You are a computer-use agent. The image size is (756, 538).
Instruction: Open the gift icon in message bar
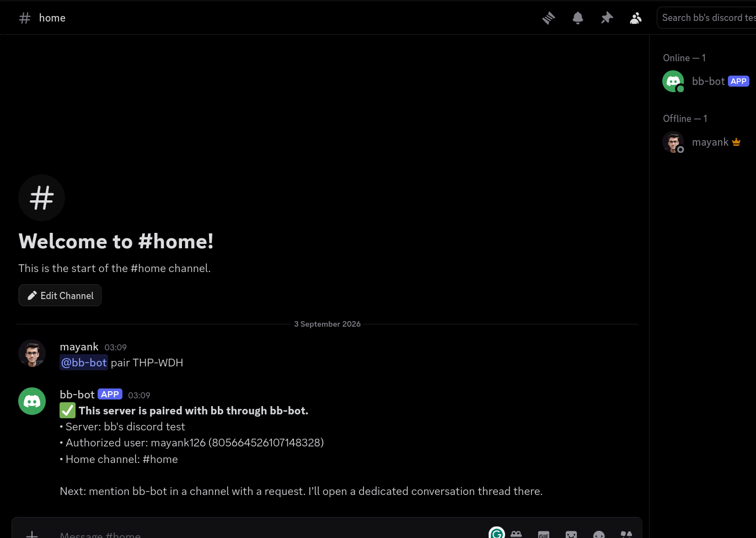click(x=516, y=534)
